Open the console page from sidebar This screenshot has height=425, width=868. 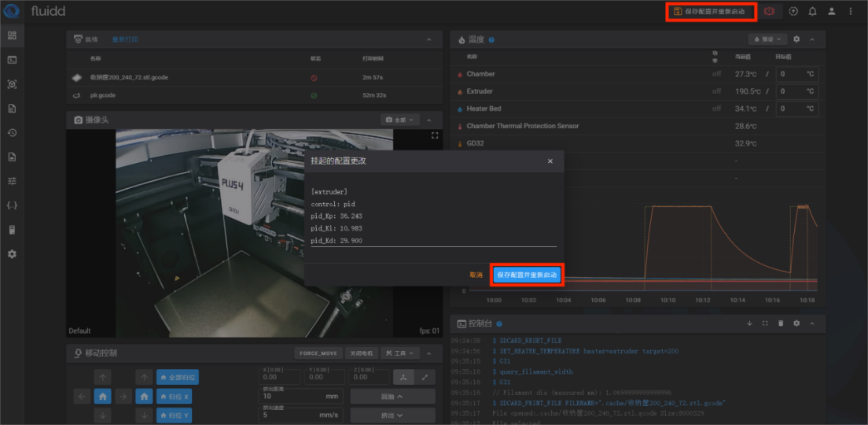pyautogui.click(x=12, y=60)
